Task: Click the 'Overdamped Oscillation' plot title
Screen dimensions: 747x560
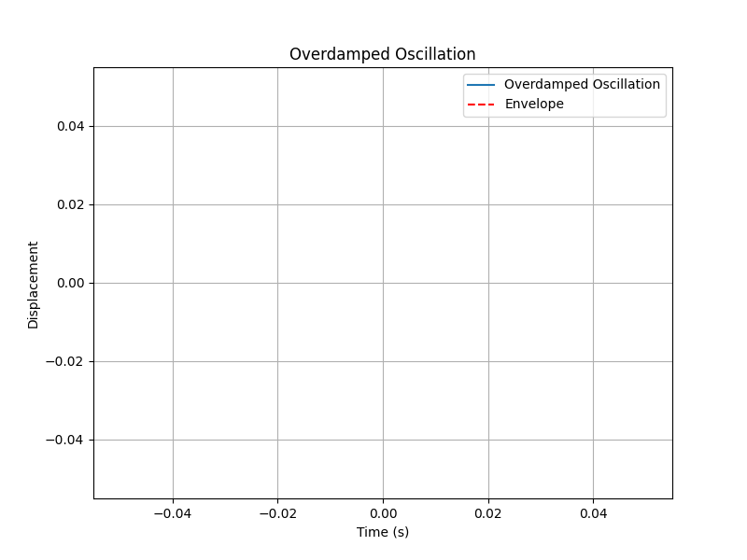Action: pyautogui.click(x=382, y=54)
